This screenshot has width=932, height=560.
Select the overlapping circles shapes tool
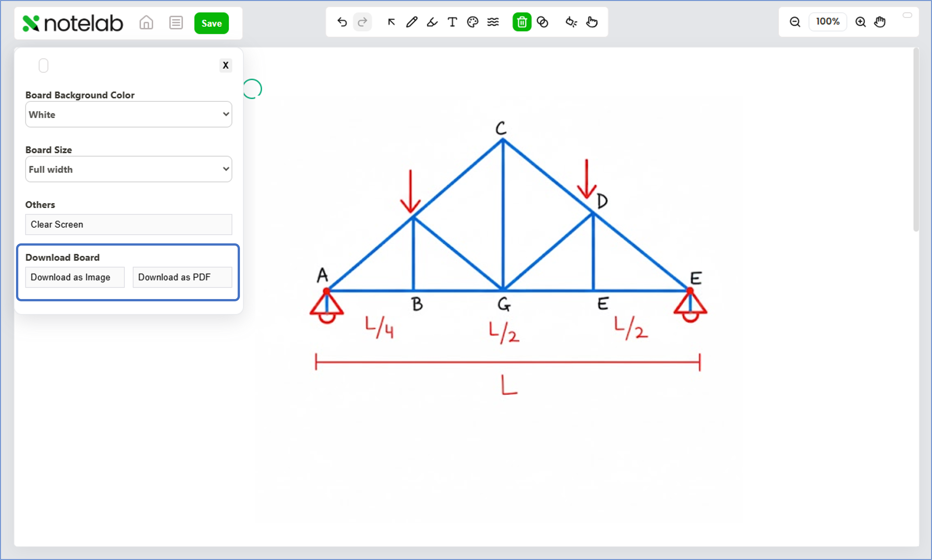pos(542,22)
